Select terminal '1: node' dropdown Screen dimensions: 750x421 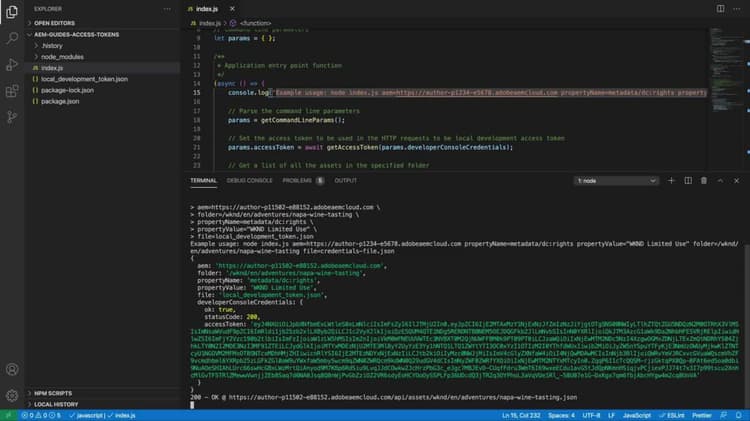tap(616, 181)
